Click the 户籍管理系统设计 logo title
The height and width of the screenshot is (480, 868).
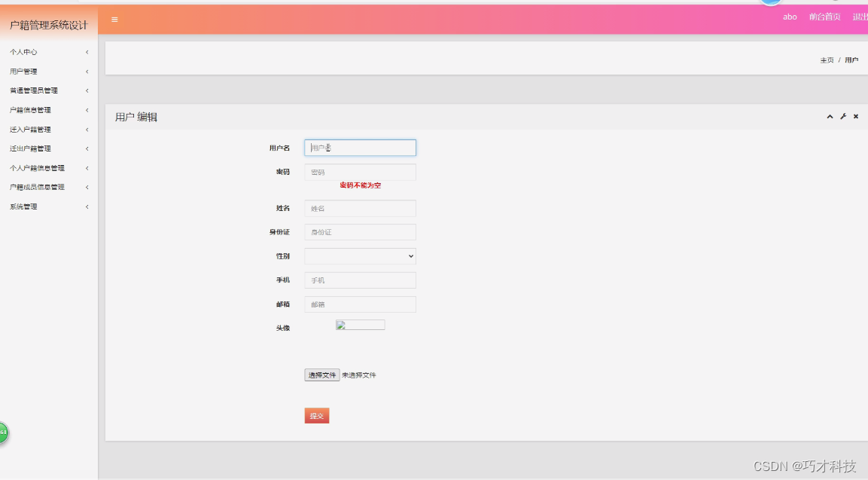pos(48,23)
